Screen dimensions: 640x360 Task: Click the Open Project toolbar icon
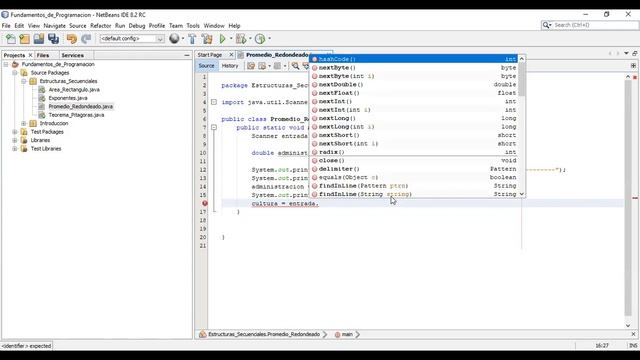point(39,39)
